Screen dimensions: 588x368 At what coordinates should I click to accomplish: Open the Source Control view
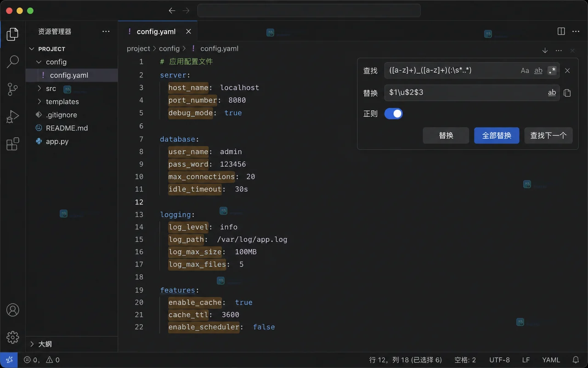[x=13, y=89]
